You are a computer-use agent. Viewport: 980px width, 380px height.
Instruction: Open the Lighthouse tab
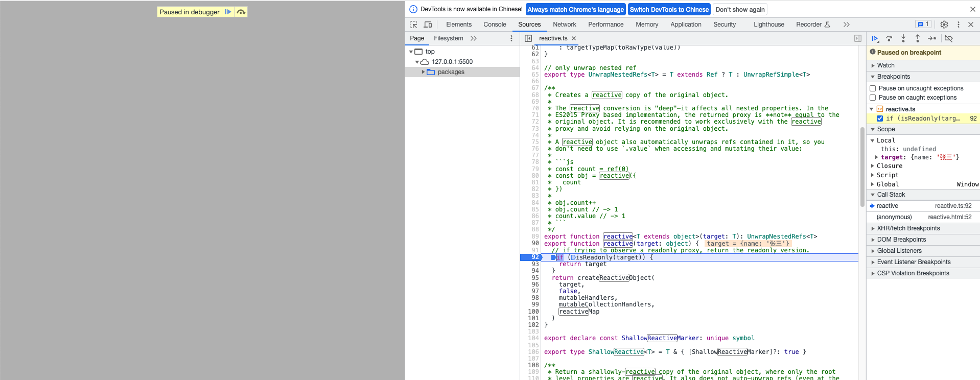click(769, 25)
